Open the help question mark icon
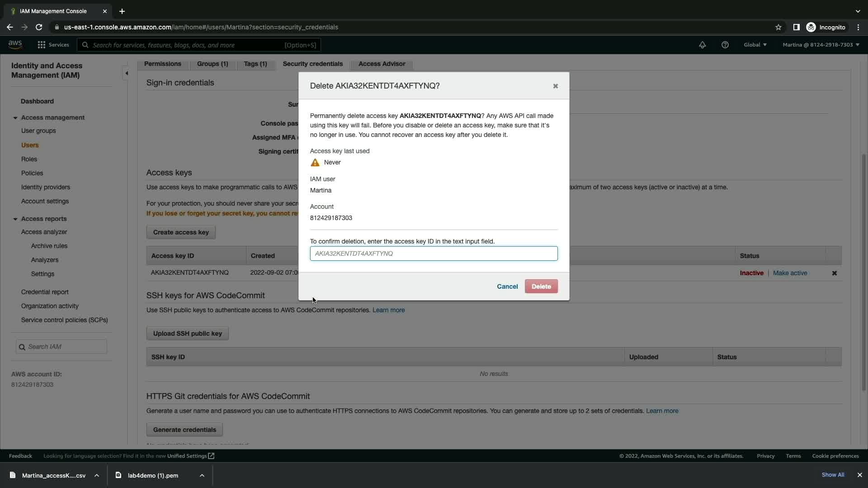 pyautogui.click(x=725, y=45)
